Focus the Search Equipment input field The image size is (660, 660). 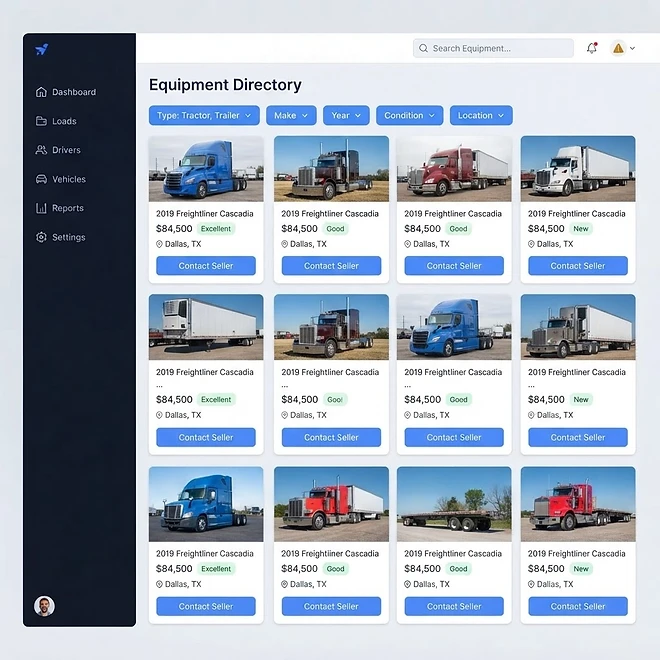[x=493, y=48]
